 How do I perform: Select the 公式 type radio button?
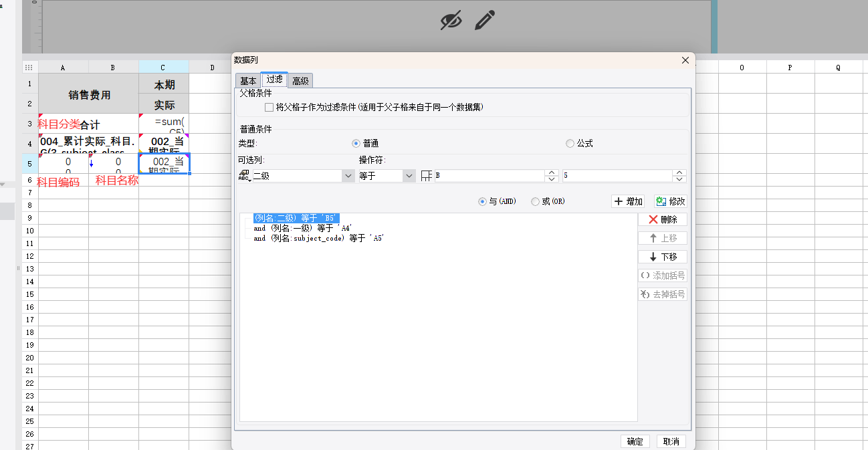(570, 143)
